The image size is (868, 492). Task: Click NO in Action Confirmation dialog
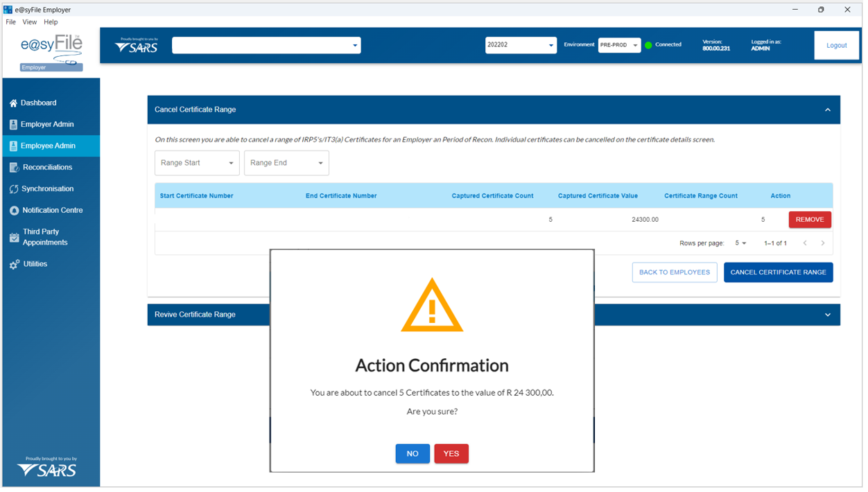click(x=413, y=454)
